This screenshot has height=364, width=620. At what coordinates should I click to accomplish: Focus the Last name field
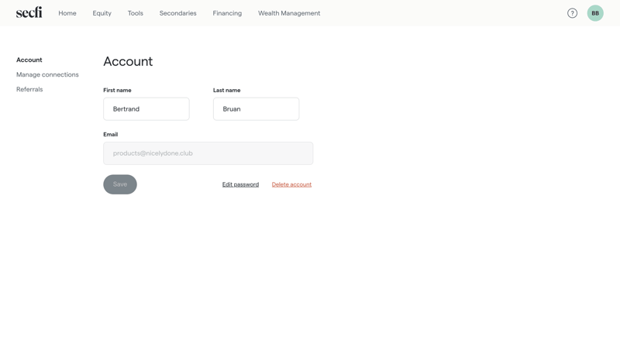coord(257,109)
